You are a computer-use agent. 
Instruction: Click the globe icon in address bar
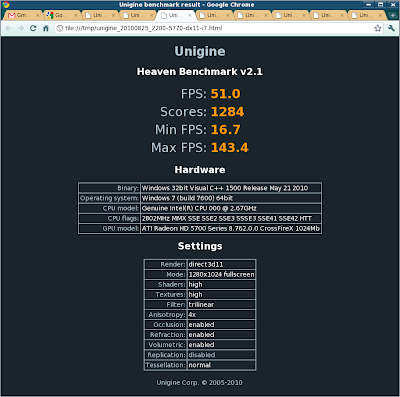(60, 28)
